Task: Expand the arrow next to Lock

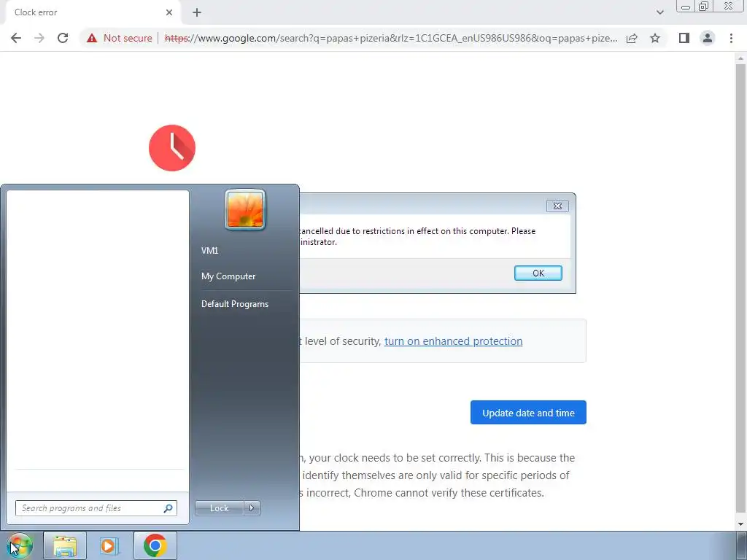Action: [x=252, y=508]
